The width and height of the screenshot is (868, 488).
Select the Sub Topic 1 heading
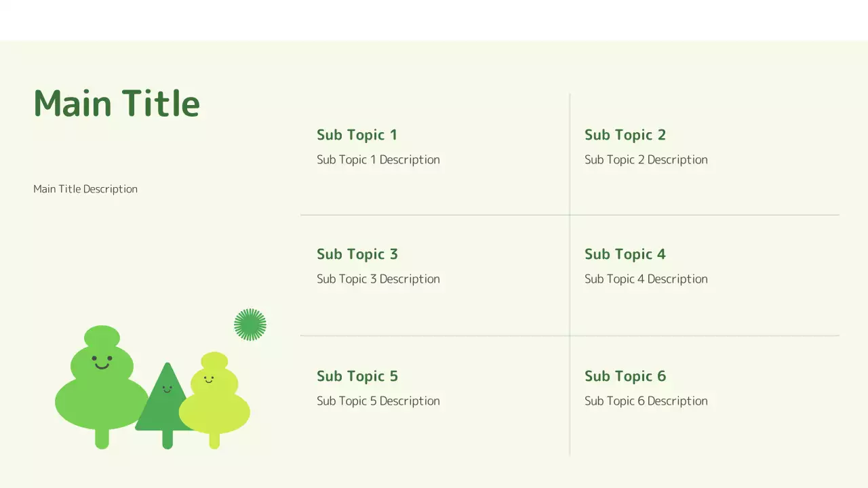[x=357, y=135]
